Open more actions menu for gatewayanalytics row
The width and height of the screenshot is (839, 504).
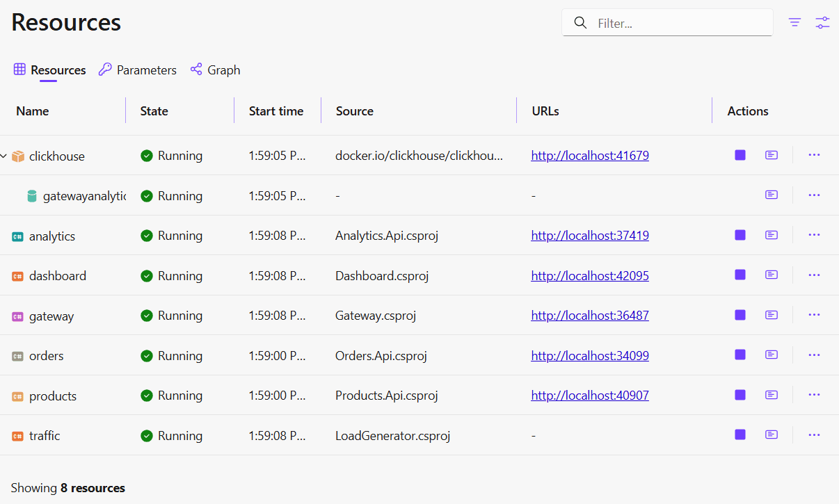(815, 195)
